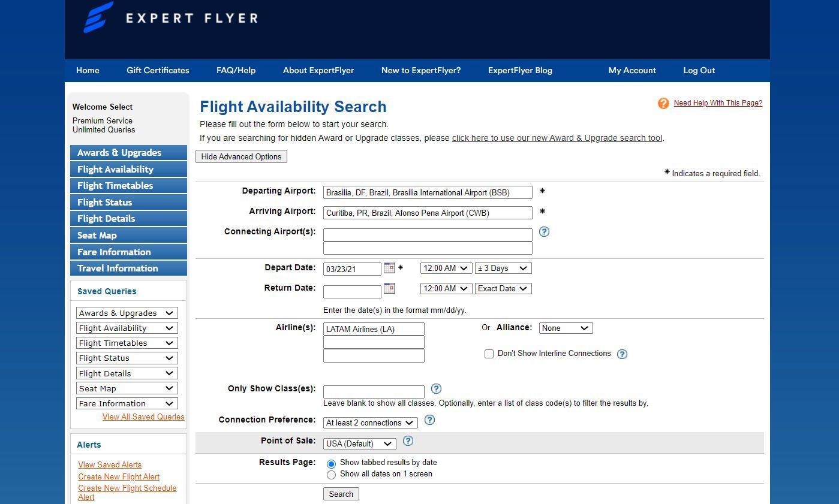The height and width of the screenshot is (504, 839).
Task: Open the ± 3 Days range dropdown
Action: [503, 268]
